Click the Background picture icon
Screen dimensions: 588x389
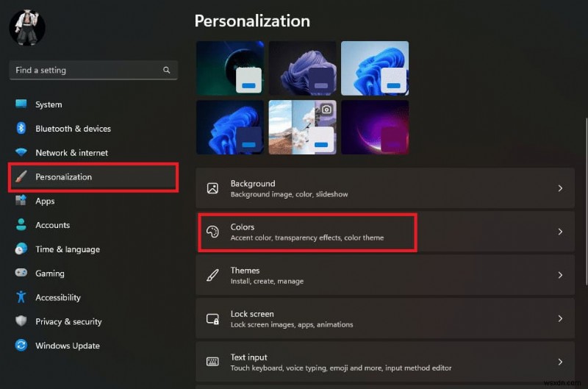pyautogui.click(x=212, y=188)
